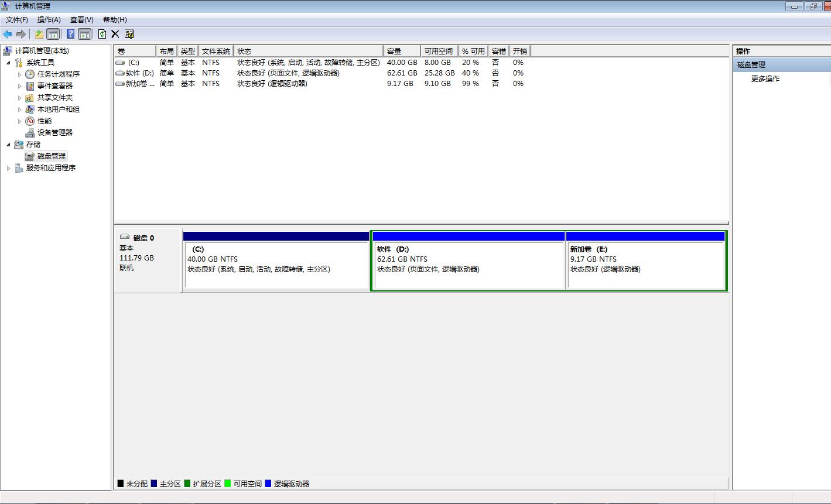Sort by the 开销 column header
This screenshot has height=504, width=831.
pyautogui.click(x=520, y=52)
